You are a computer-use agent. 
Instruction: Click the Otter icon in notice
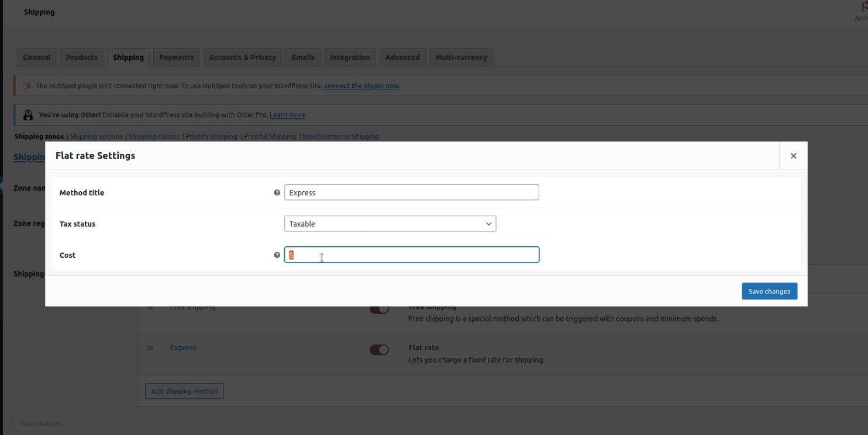click(x=27, y=115)
